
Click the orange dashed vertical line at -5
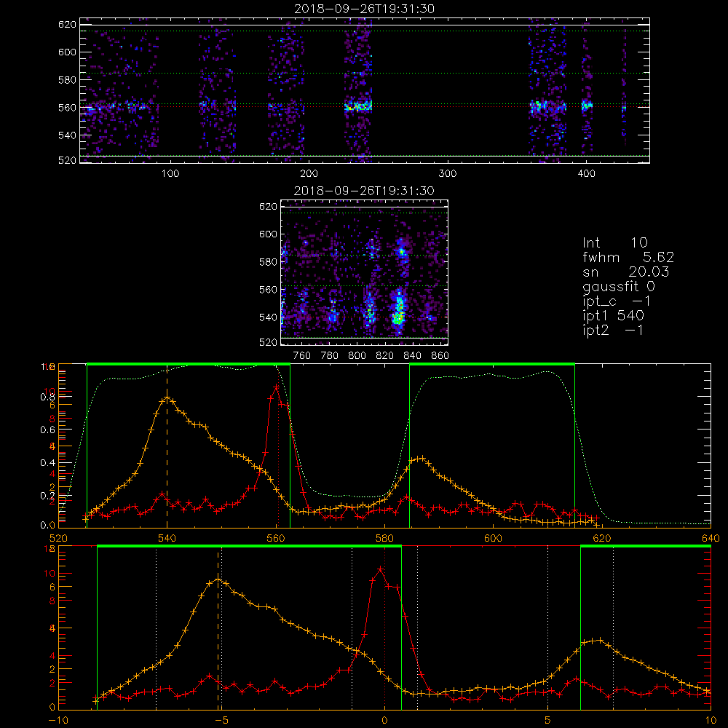(x=218, y=628)
